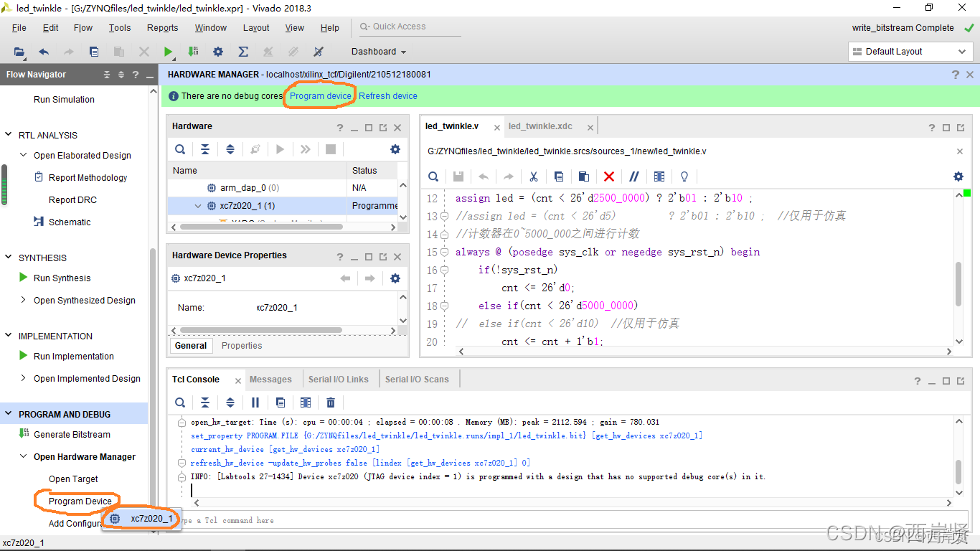The width and height of the screenshot is (980, 551).
Task: Click Program device link in green banner
Action: tap(321, 96)
